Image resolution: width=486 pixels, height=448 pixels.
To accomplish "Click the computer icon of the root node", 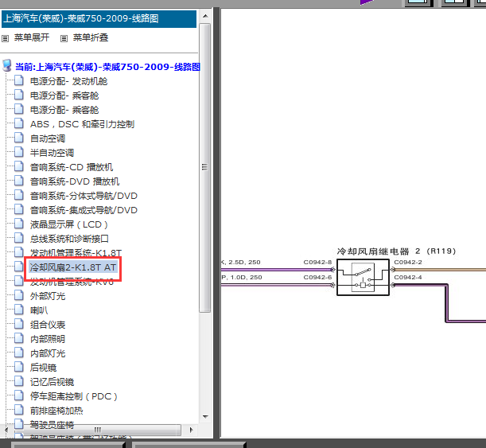I will tap(7, 66).
